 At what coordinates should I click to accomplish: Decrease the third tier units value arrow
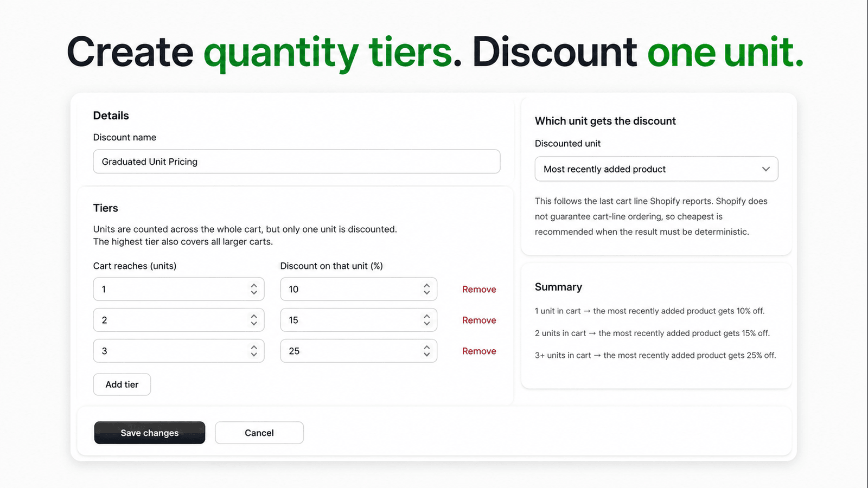(x=254, y=355)
